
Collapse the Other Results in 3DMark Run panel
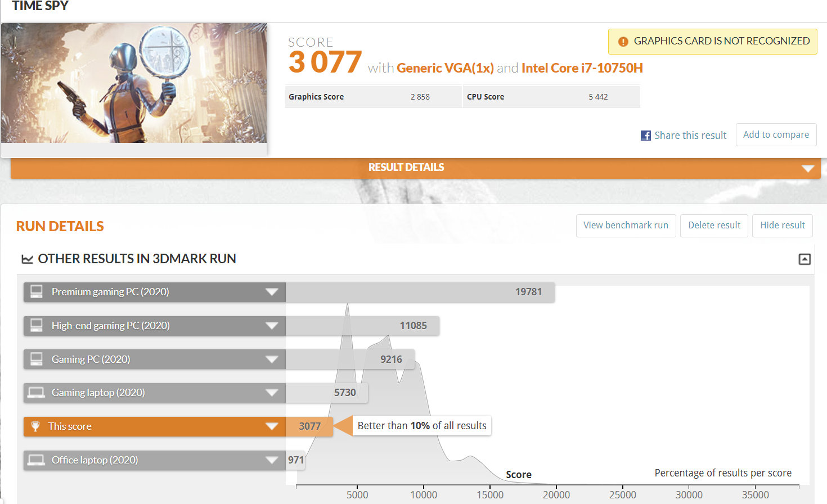[x=804, y=259]
